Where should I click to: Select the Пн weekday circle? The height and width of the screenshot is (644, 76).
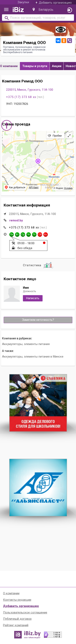point(12,235)
